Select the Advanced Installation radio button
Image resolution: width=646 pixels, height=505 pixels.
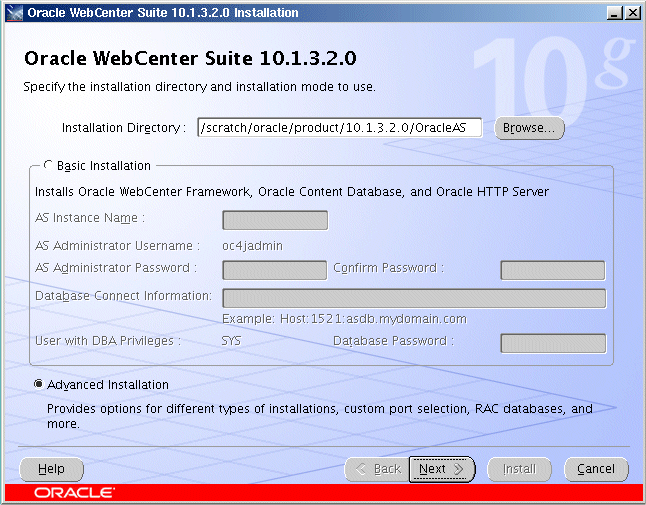38,384
